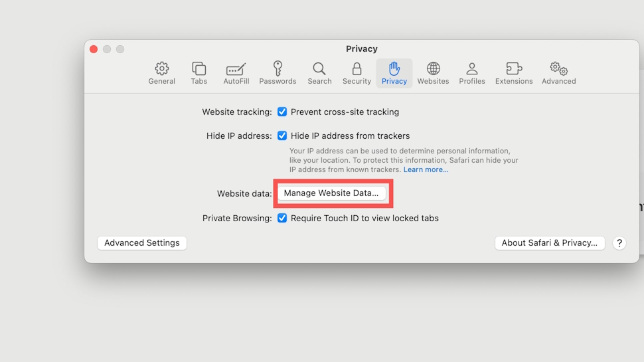The height and width of the screenshot is (362, 644).
Task: Switch to the AutoFill pane
Action: coord(236,73)
